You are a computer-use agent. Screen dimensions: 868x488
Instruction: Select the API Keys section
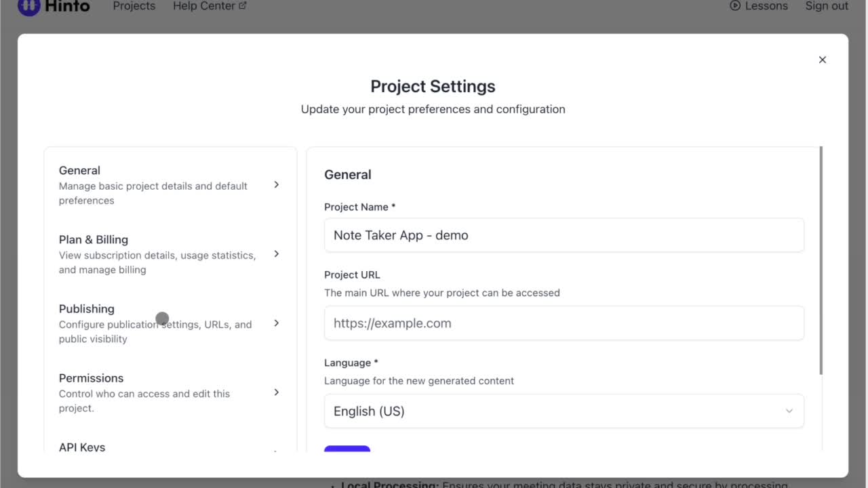(82, 447)
